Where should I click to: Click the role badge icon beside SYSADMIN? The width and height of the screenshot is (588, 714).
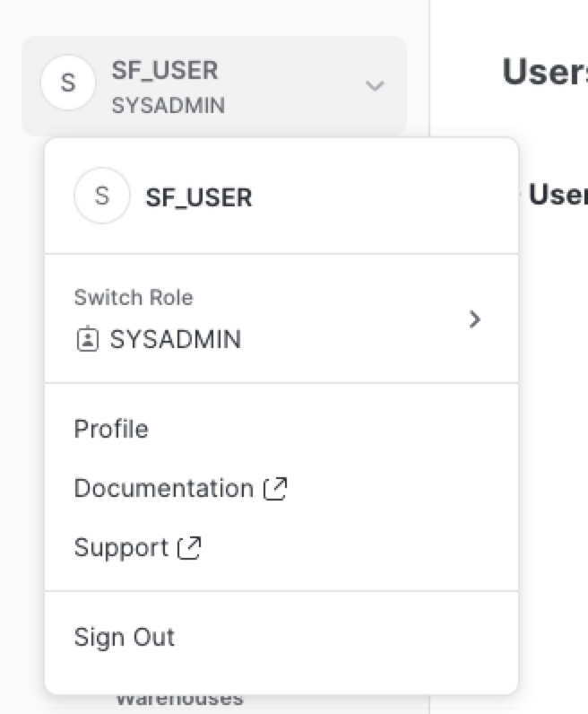pyautogui.click(x=87, y=340)
